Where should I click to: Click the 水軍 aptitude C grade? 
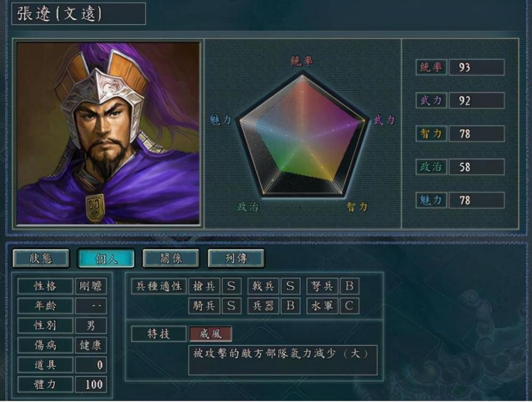coord(349,306)
